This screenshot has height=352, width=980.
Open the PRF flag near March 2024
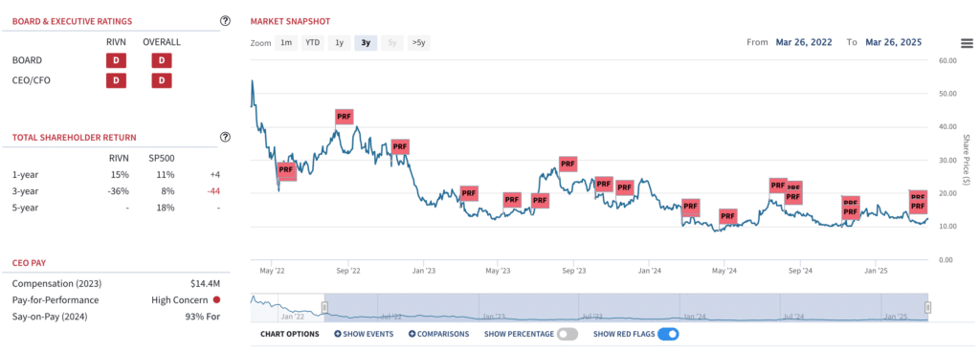pyautogui.click(x=690, y=207)
